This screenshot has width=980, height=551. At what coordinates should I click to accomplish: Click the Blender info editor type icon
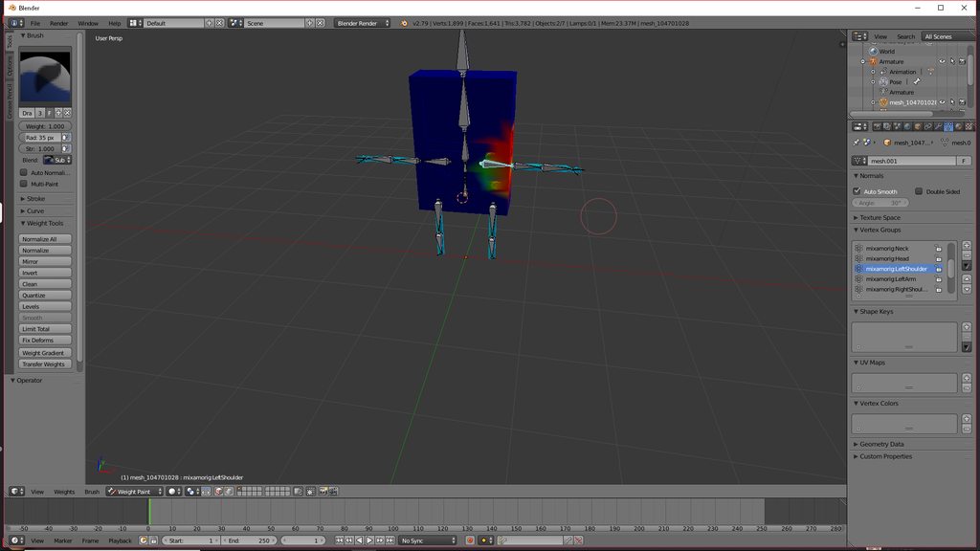tap(15, 23)
